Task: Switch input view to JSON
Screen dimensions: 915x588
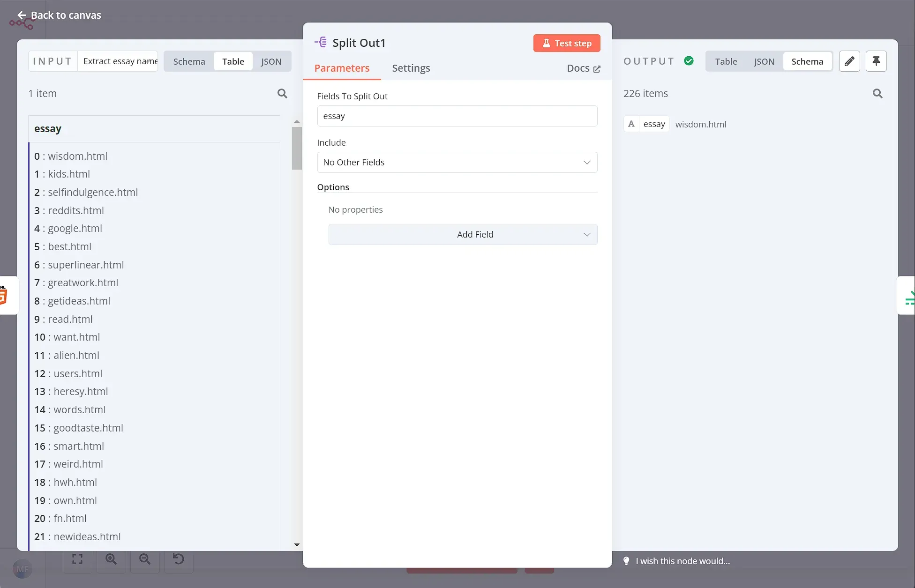Action: [x=271, y=61]
